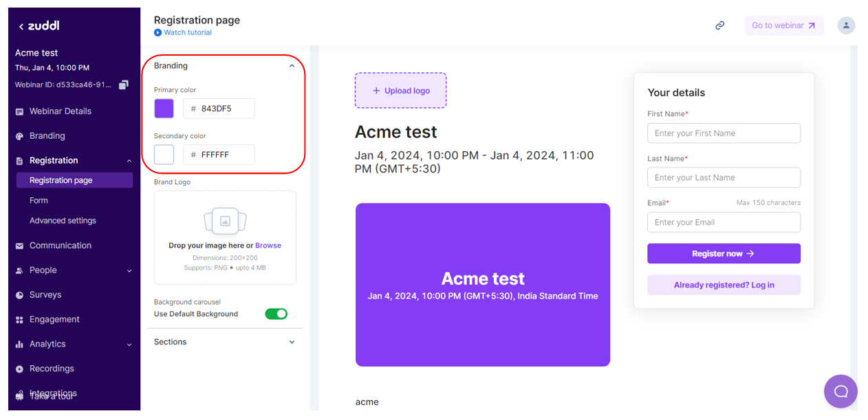The height and width of the screenshot is (420, 868).
Task: Click the Email input field
Action: [724, 222]
